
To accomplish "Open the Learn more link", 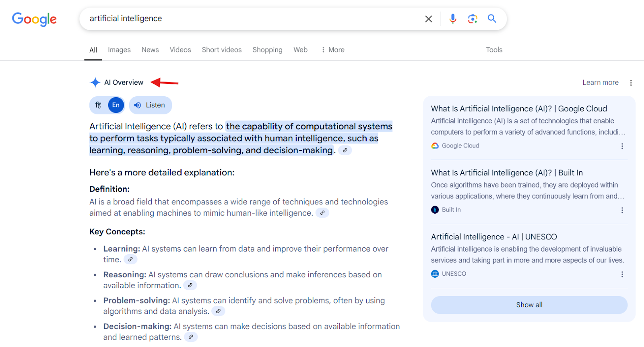I will pos(601,83).
